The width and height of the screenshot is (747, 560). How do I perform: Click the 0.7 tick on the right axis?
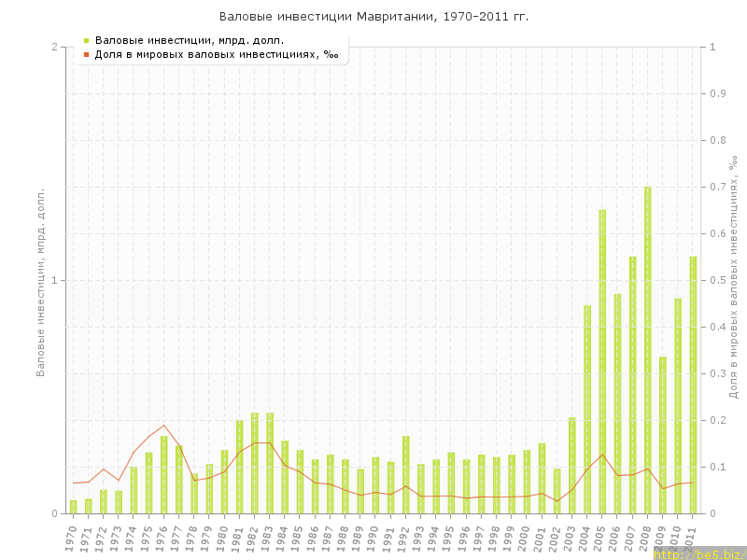(718, 188)
